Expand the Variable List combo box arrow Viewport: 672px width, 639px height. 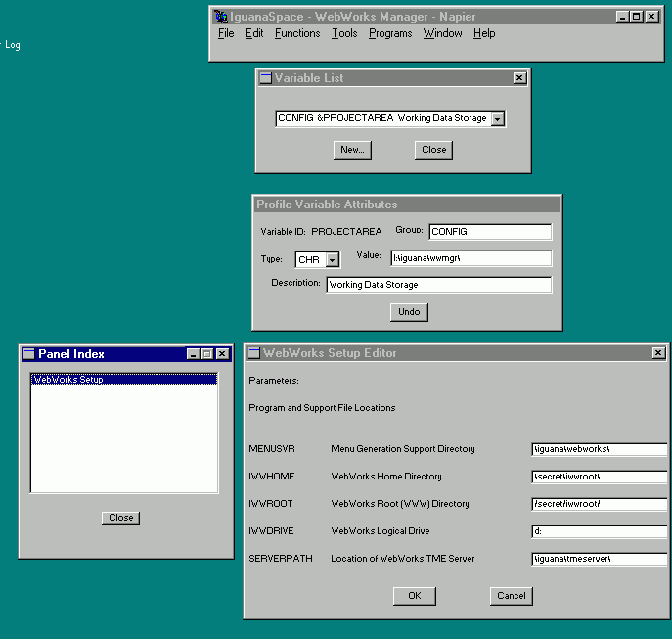tap(498, 118)
